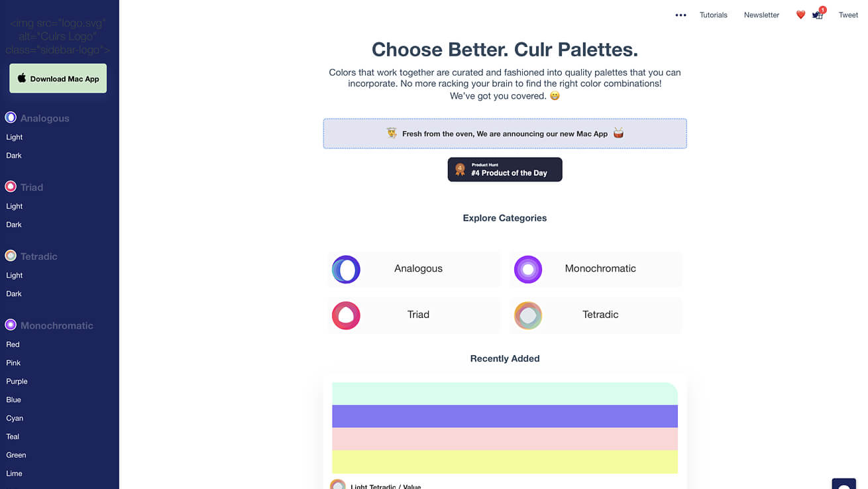Image resolution: width=868 pixels, height=489 pixels.
Task: Click the Tetradic icon in the sidebar
Action: (x=11, y=256)
